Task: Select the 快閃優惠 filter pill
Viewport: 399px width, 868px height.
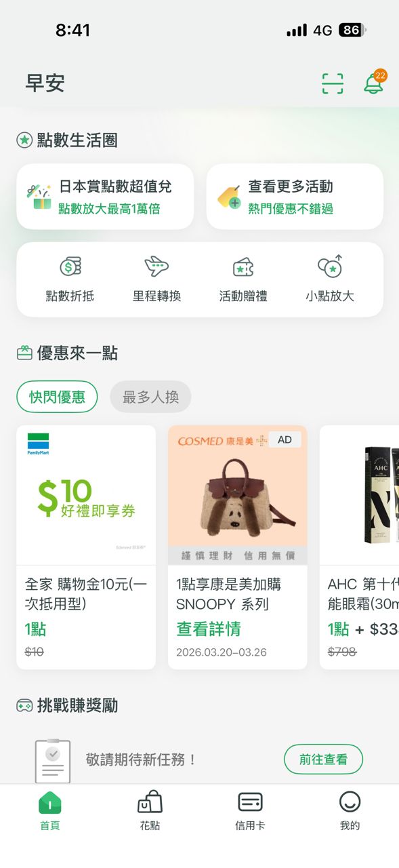Action: point(57,397)
